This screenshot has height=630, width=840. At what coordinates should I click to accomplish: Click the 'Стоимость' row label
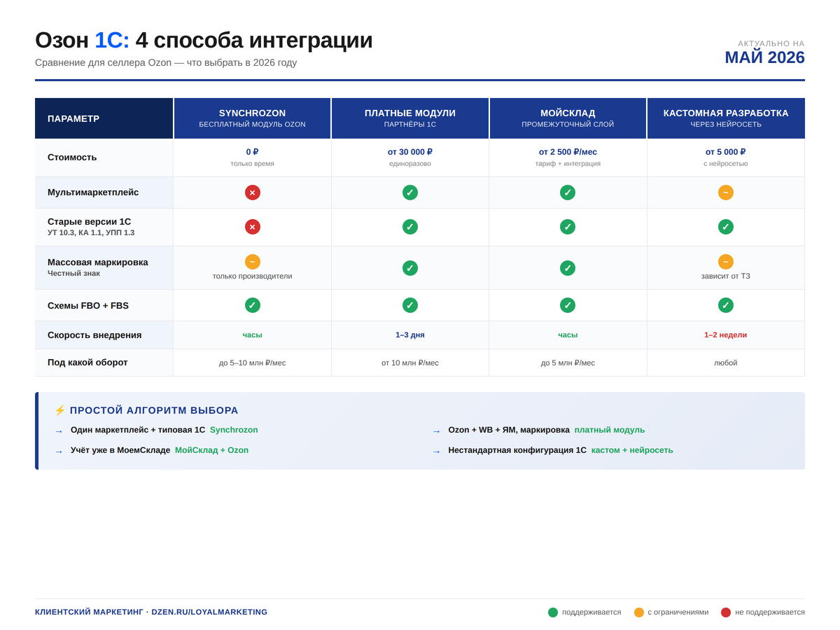(72, 157)
